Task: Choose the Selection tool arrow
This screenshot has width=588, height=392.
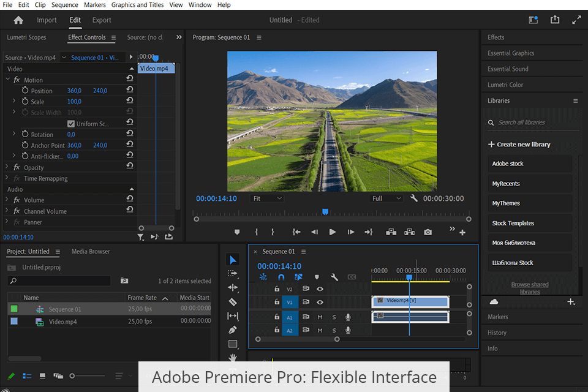Action: click(233, 260)
